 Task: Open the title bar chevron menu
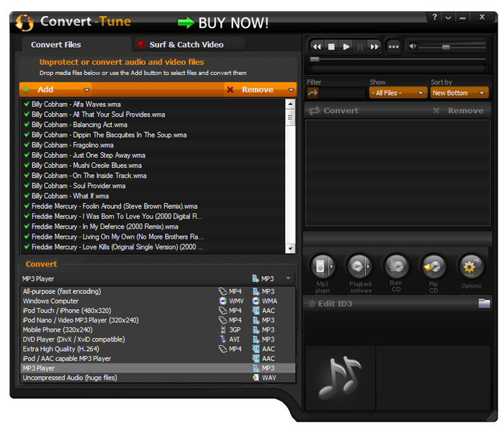pos(448,17)
